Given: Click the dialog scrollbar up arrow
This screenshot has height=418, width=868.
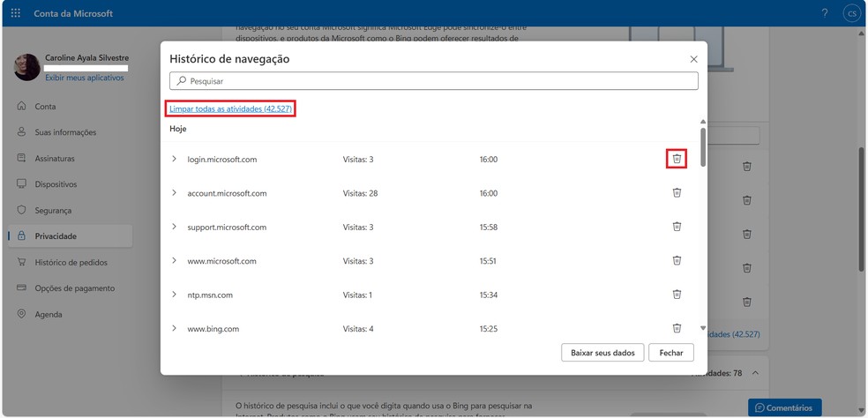Looking at the screenshot, I should coord(703,121).
